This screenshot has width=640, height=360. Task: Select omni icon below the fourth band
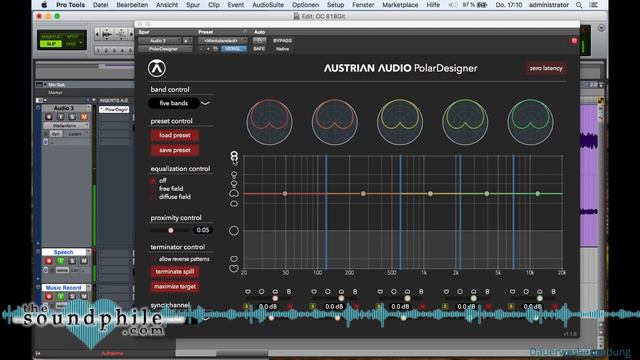coord(460,291)
